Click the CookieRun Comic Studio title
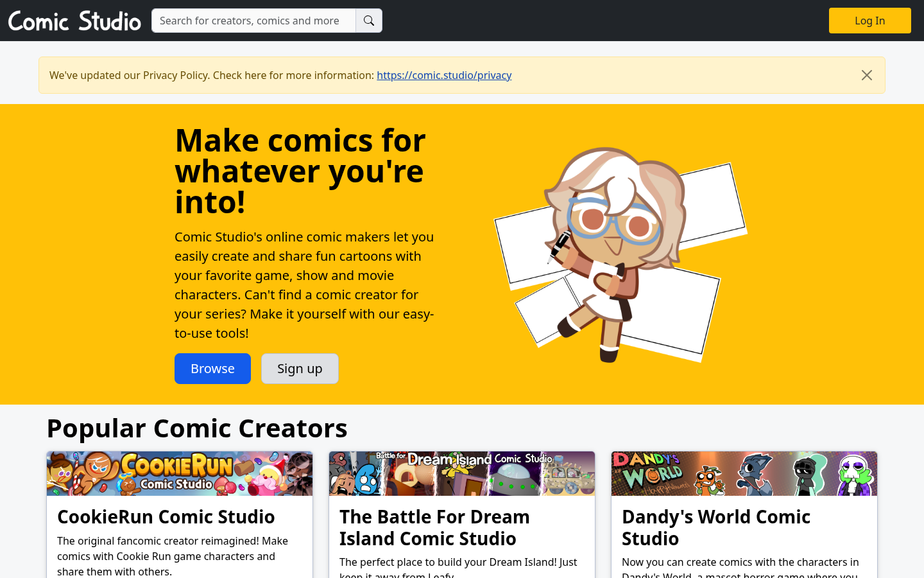The width and height of the screenshot is (924, 578). click(166, 517)
